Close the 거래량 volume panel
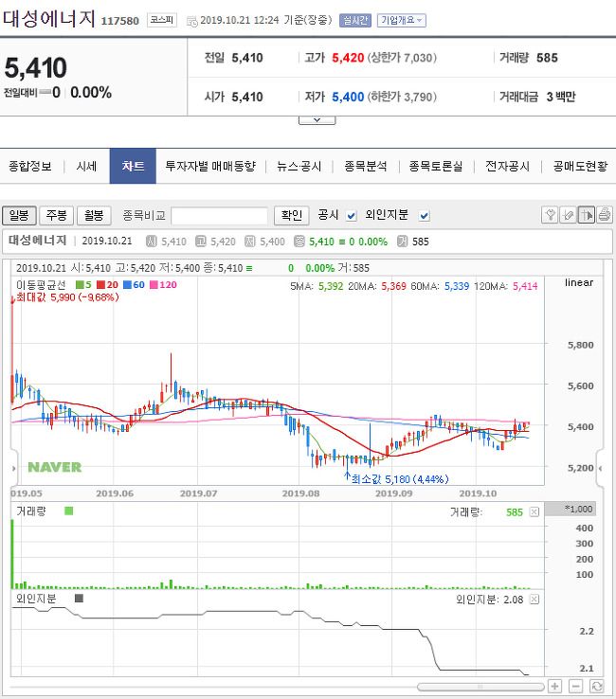Screen dimensions: 616x699 pyautogui.click(x=534, y=511)
